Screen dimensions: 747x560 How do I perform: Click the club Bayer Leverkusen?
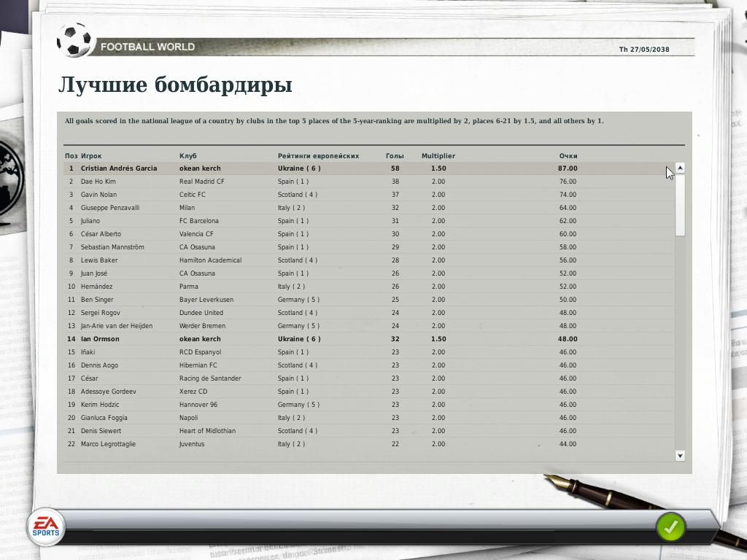(206, 300)
